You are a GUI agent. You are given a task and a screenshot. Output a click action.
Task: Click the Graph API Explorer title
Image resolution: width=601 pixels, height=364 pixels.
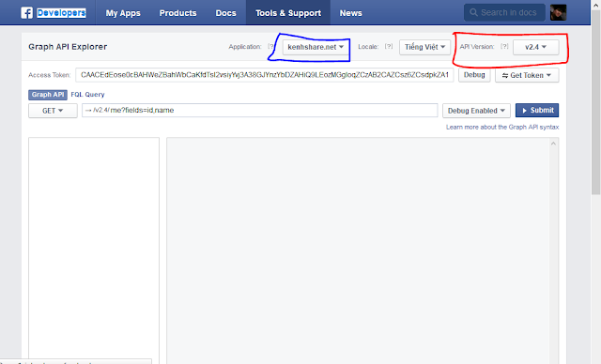tap(68, 47)
